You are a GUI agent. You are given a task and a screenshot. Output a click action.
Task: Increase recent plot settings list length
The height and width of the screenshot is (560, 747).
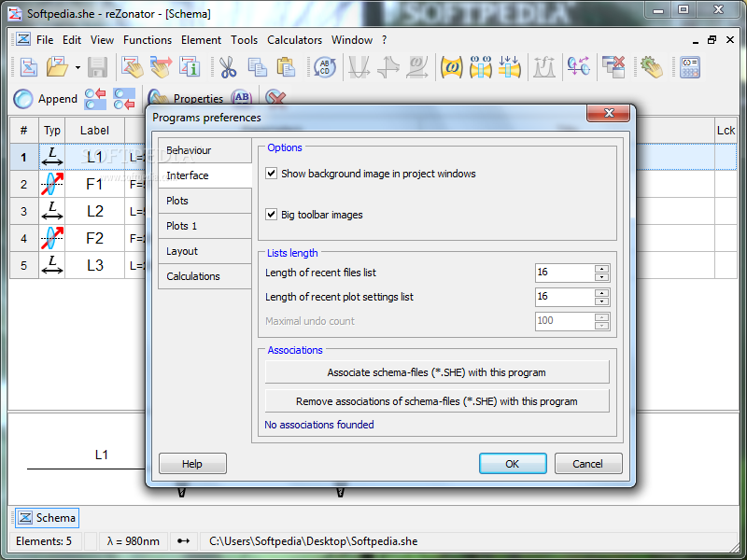click(x=602, y=293)
